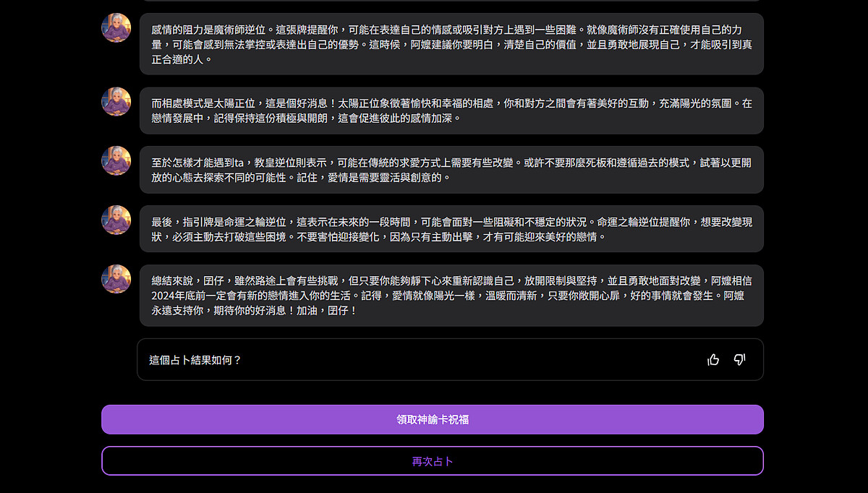Click grandma avatar beside the 總結來說 summary
The height and width of the screenshot is (493, 868).
coord(116,279)
